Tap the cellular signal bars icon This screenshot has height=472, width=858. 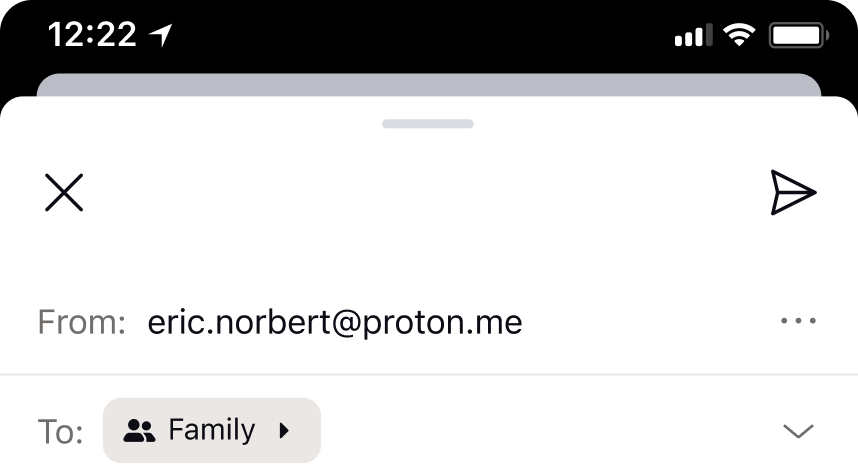click(693, 35)
